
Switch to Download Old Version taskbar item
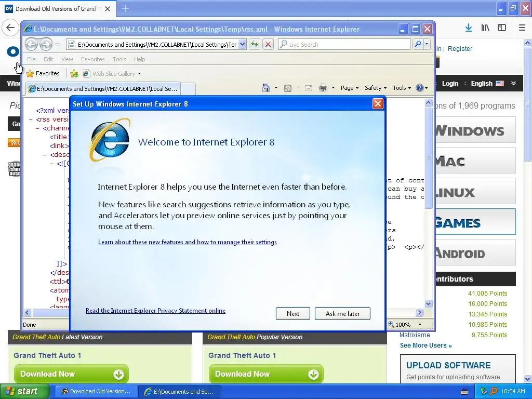[96, 391]
